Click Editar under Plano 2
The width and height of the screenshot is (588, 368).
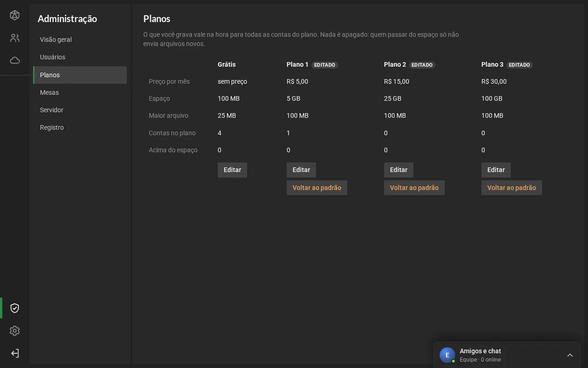(x=399, y=170)
